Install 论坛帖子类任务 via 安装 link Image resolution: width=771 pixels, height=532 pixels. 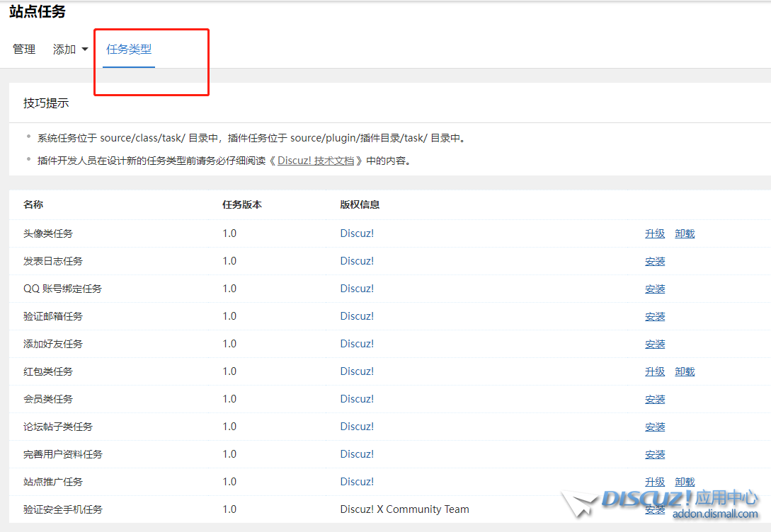click(655, 426)
